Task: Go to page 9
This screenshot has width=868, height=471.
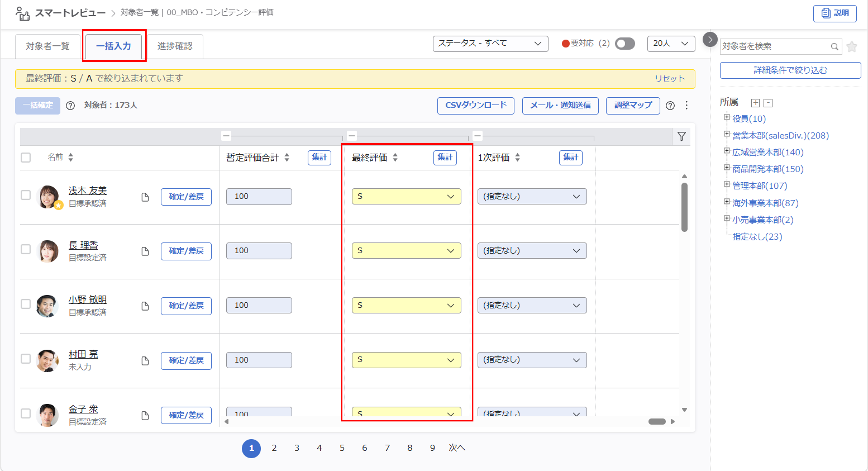Action: 432,448
